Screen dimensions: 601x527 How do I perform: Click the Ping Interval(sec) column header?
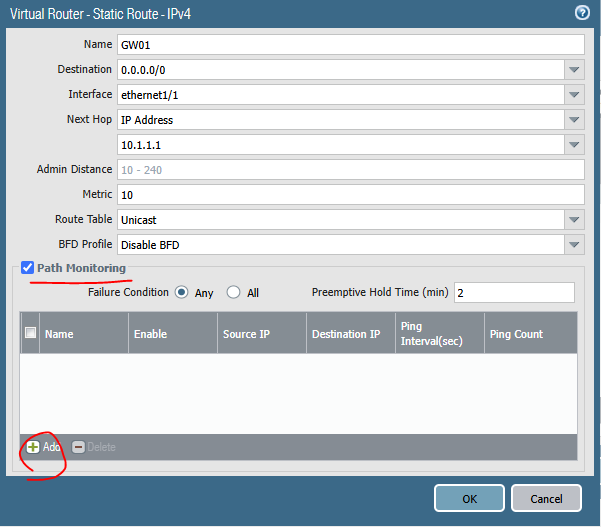pyautogui.click(x=440, y=333)
